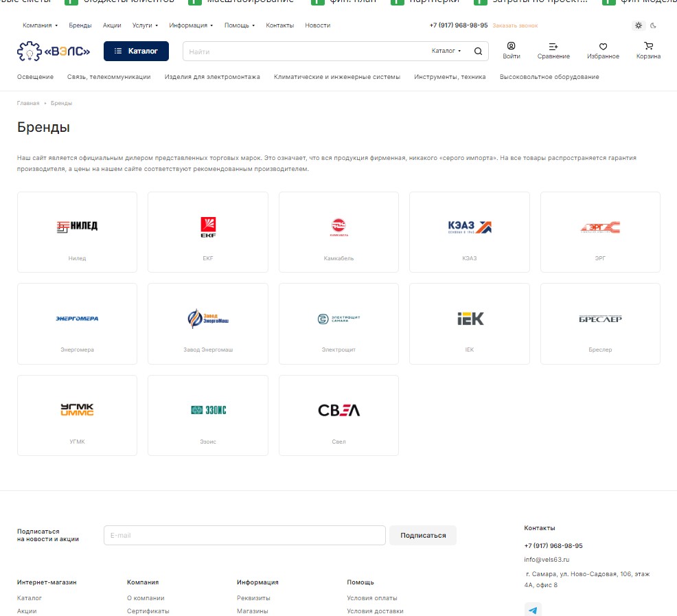Open the Эзоис brand logo
Screen dimensions: 677x616
click(x=208, y=410)
